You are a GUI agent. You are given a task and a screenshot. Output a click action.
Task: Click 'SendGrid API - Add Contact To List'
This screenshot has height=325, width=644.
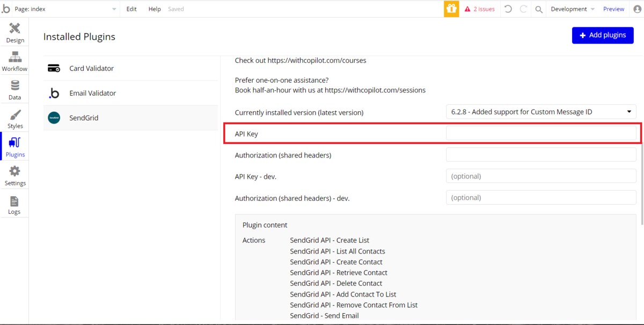coord(343,294)
